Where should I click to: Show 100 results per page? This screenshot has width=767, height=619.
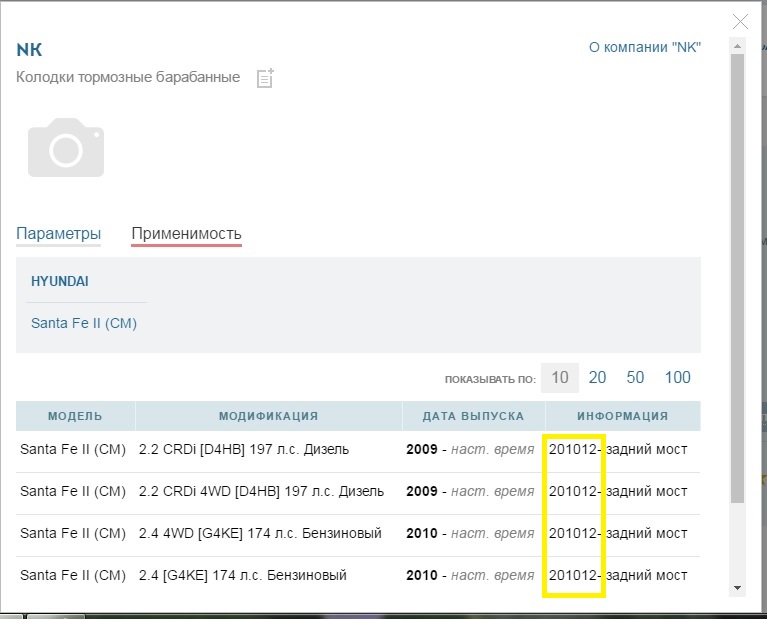tap(677, 377)
